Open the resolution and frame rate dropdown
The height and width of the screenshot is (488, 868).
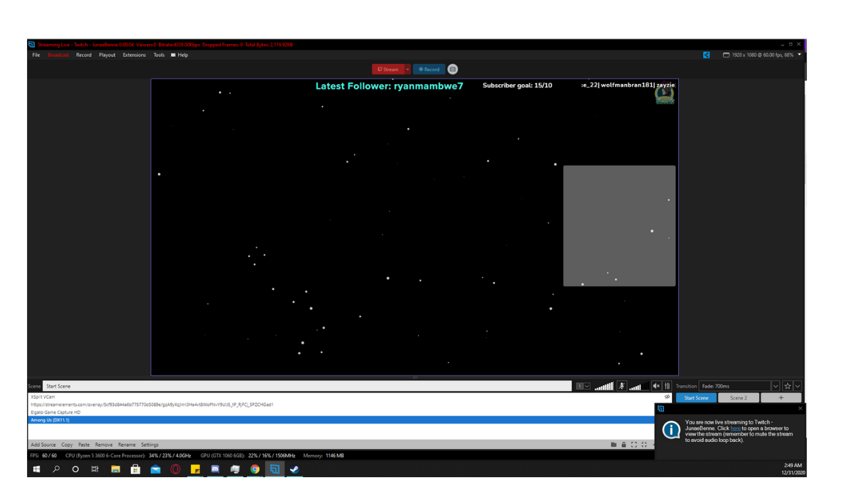(800, 55)
